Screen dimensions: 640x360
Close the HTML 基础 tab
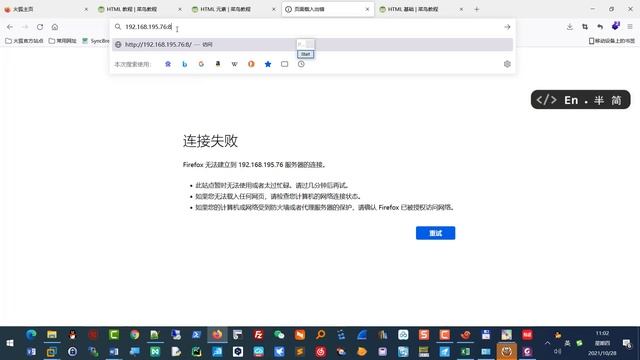(461, 9)
